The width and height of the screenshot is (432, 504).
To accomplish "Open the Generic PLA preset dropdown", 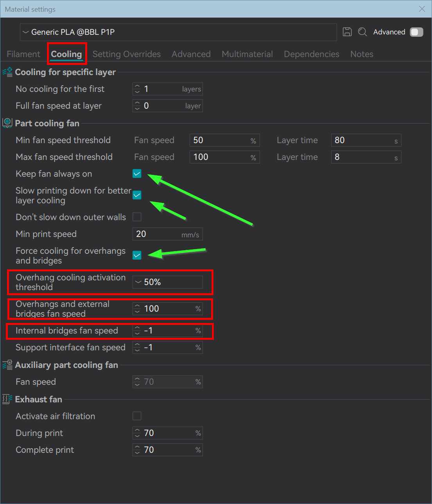I will coord(178,32).
